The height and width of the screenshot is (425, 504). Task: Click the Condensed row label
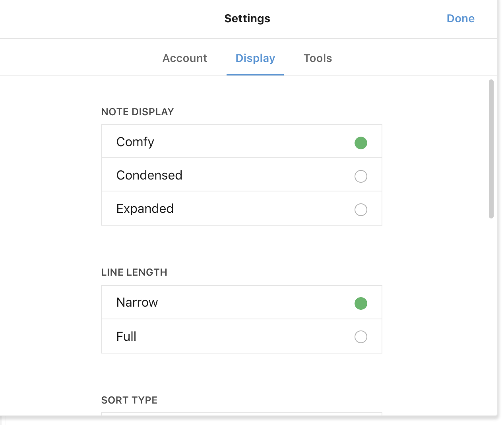[149, 175]
